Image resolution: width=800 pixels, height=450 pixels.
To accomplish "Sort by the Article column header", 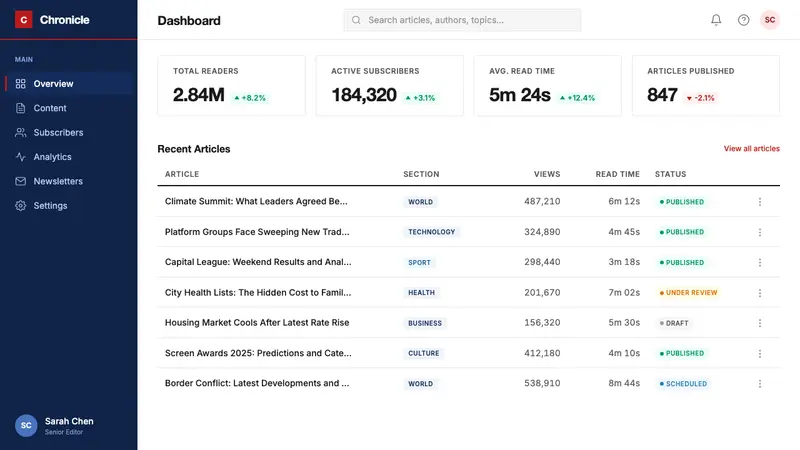I will (182, 174).
